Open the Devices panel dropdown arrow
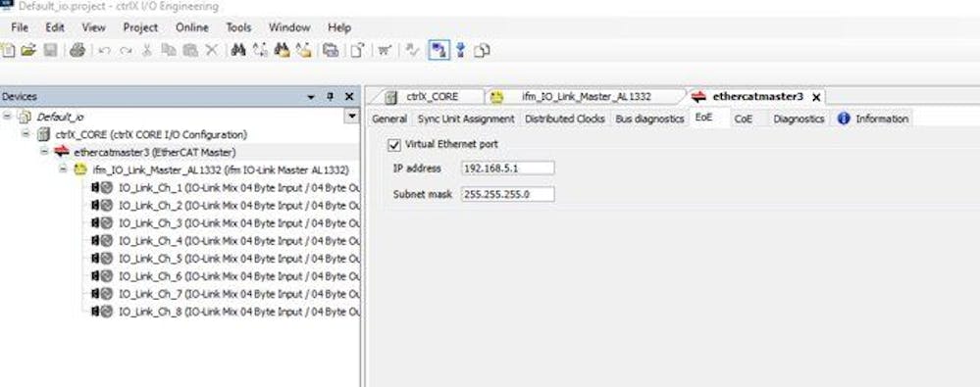 pyautogui.click(x=311, y=97)
